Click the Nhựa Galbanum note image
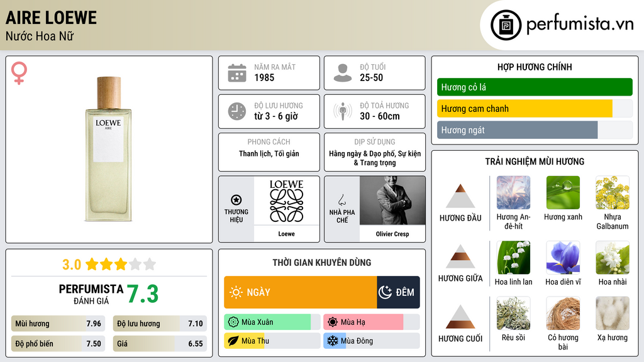644x362 pixels. tap(613, 192)
